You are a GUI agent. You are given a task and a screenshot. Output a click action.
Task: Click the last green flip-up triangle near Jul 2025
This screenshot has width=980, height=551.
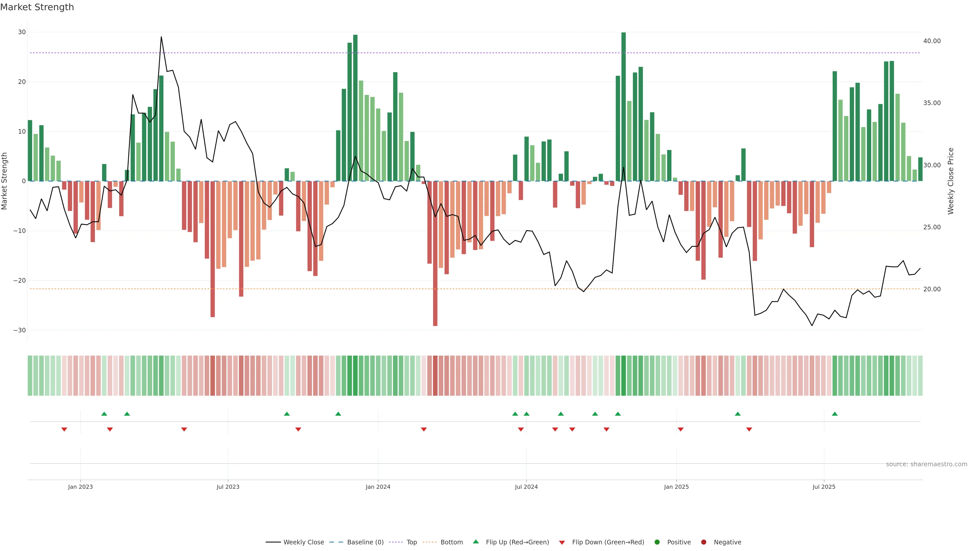pyautogui.click(x=835, y=414)
